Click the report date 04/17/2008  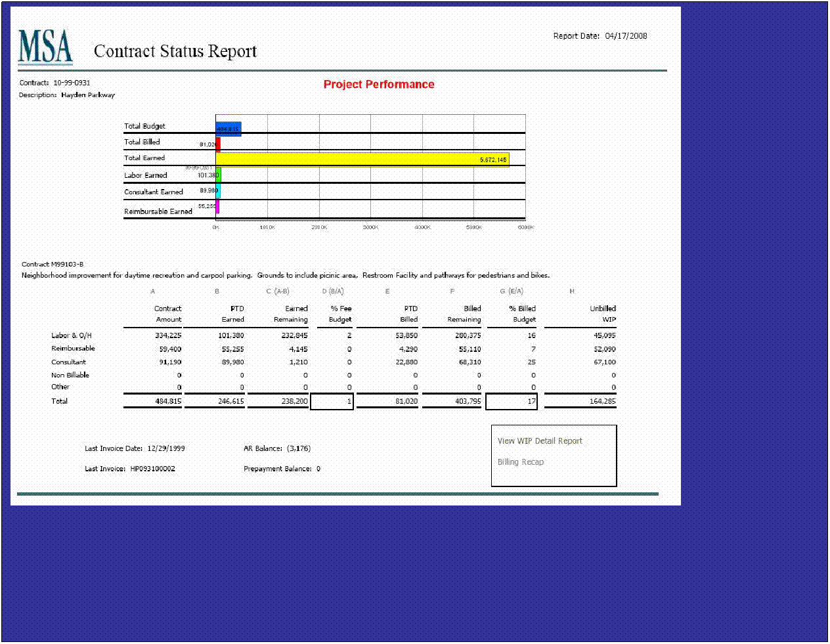point(626,36)
